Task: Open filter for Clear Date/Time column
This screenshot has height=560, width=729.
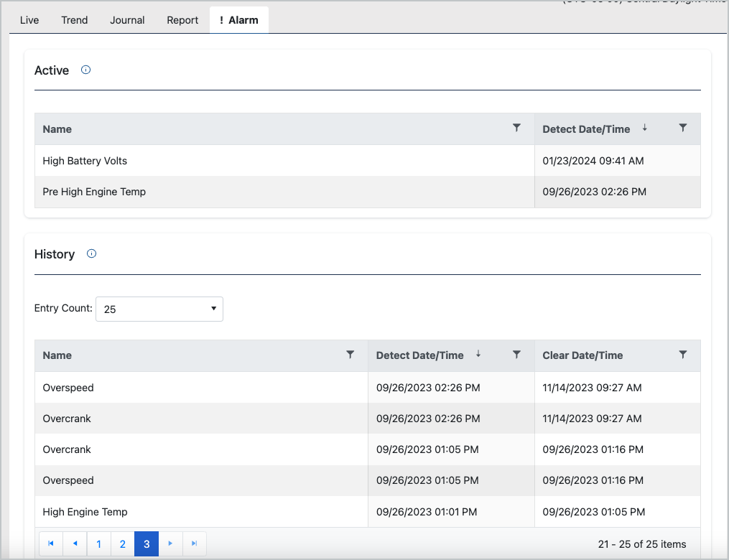Action: click(682, 355)
